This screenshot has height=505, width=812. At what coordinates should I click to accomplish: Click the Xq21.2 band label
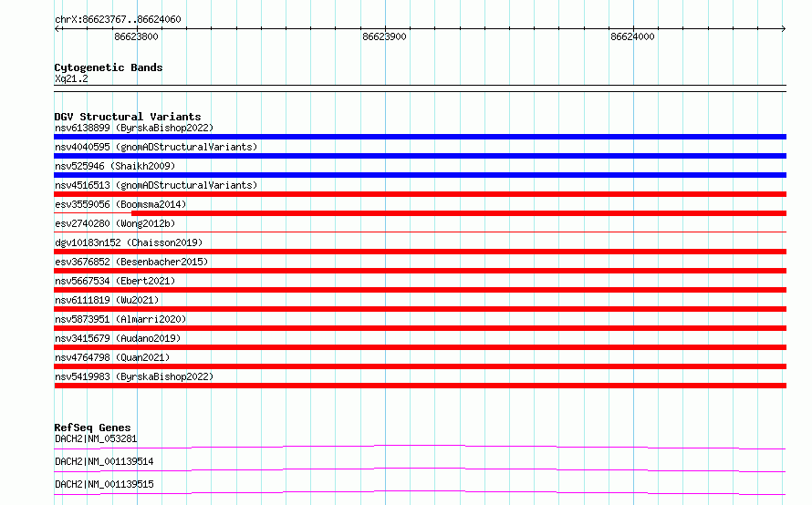tap(71, 78)
